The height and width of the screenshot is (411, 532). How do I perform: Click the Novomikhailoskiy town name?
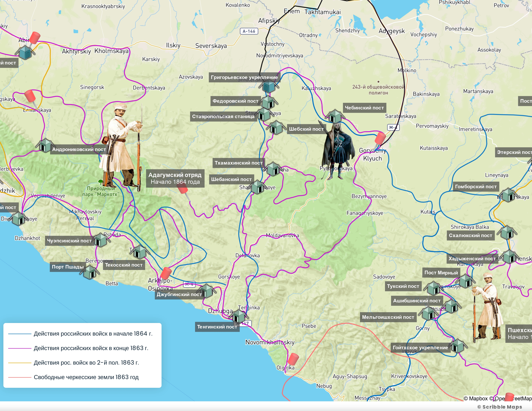click(x=270, y=342)
